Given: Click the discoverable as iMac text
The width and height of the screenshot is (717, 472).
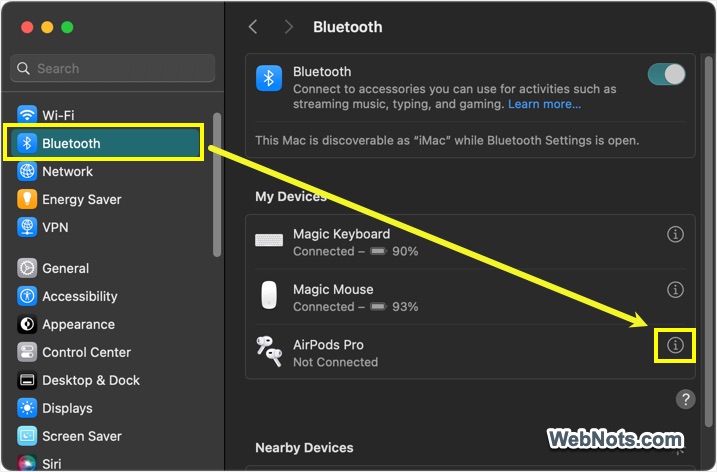Looking at the screenshot, I should tap(447, 140).
